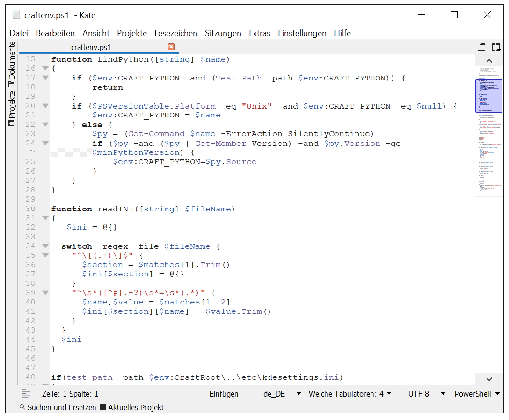The image size is (509, 420).
Task: Click line number 30 in the gutter
Action: (30, 209)
